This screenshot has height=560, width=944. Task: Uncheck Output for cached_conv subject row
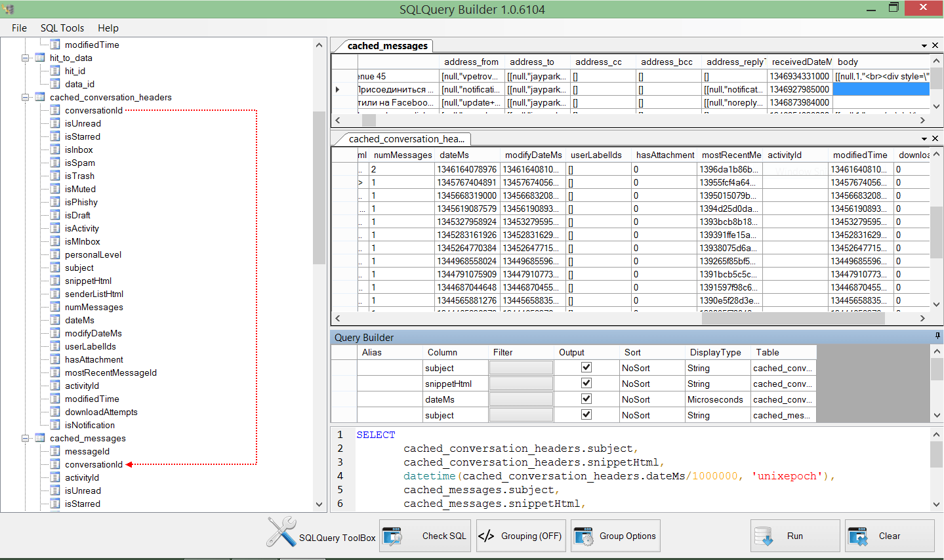point(586,367)
